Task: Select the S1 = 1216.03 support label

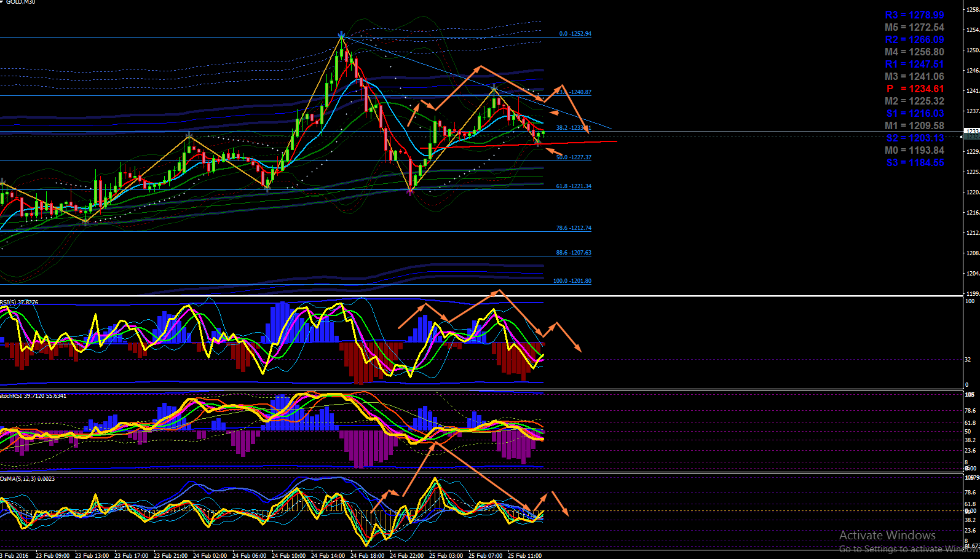Action: 915,113
